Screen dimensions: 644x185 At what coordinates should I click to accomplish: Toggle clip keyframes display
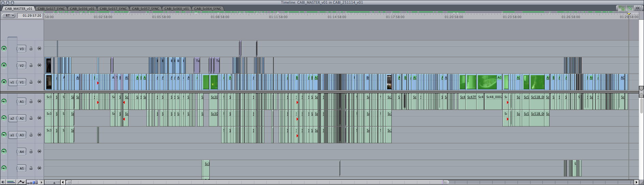pos(11,182)
